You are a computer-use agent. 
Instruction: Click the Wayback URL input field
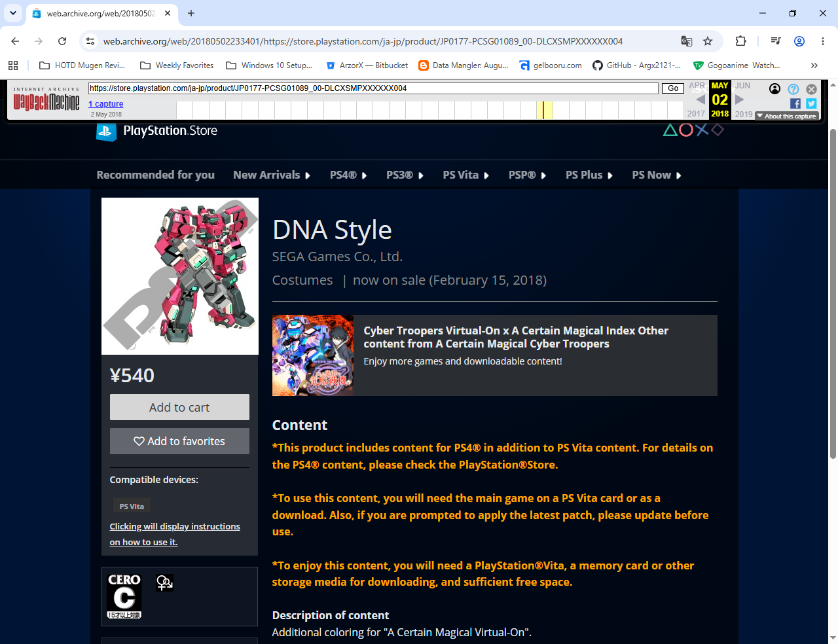click(x=373, y=88)
